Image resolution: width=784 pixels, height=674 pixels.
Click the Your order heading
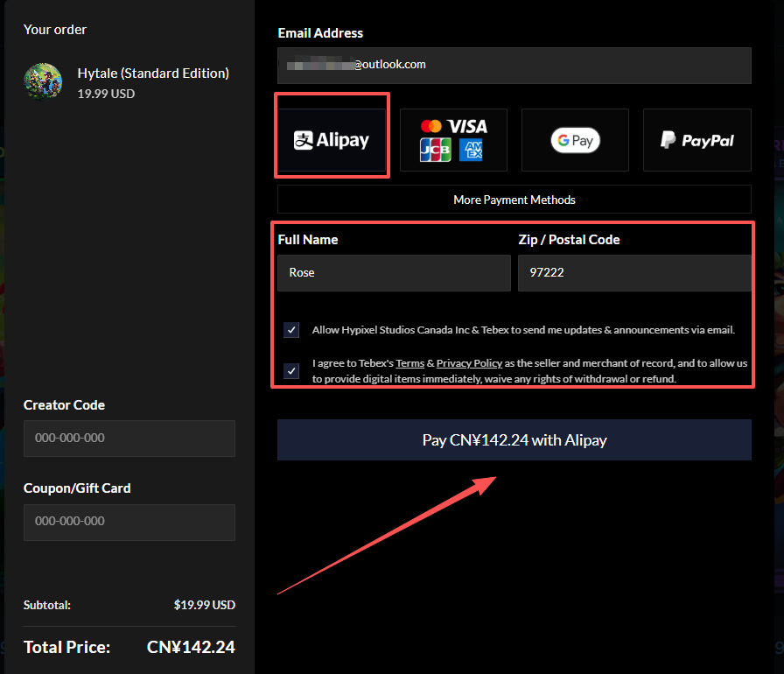[x=55, y=30]
